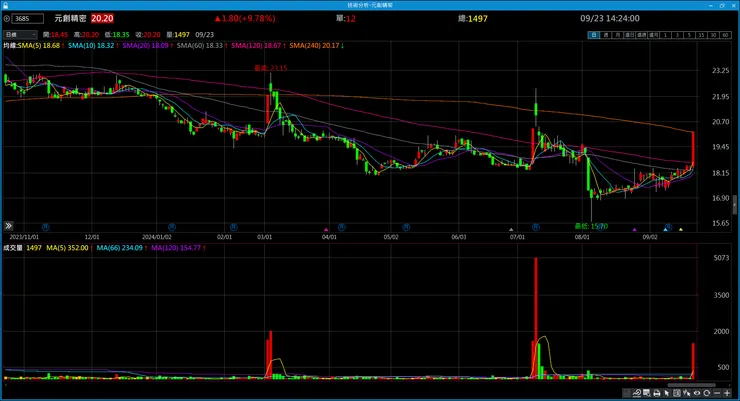Click the 均線 moving average label
740x401 pixels.
[x=10, y=46]
